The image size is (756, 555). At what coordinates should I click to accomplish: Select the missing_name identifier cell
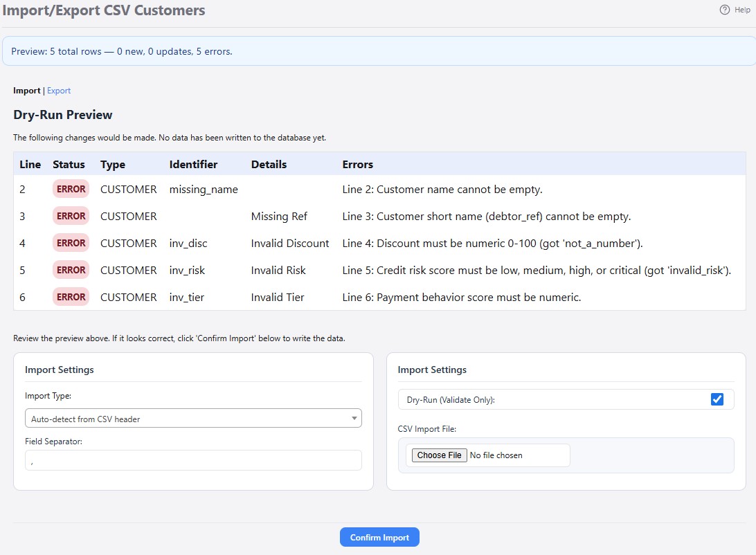[x=204, y=190]
